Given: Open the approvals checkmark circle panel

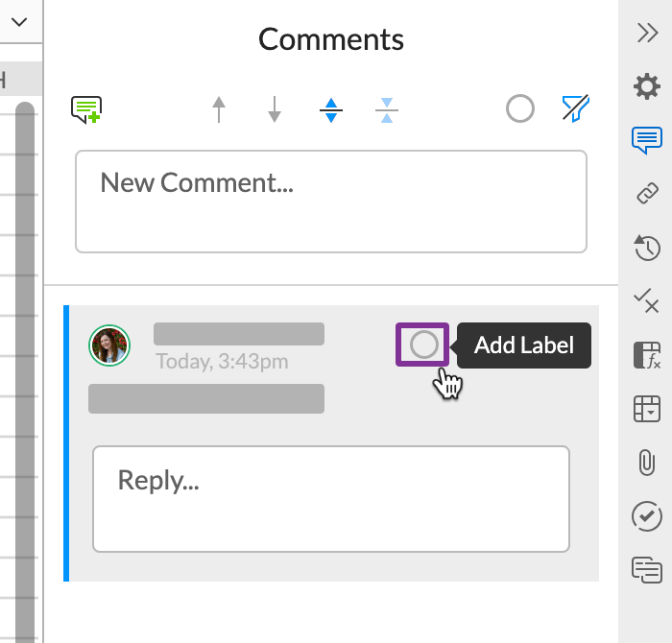Looking at the screenshot, I should coord(647,516).
